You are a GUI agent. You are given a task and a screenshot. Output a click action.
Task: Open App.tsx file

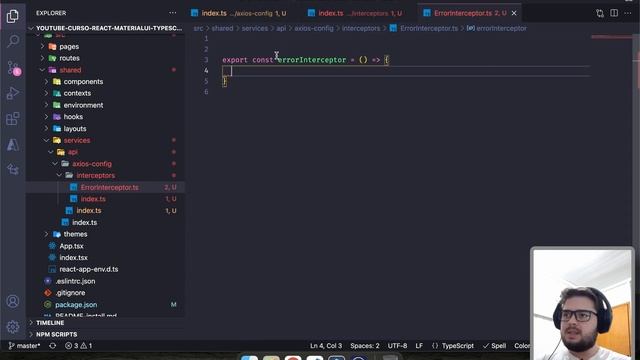click(x=106, y=246)
